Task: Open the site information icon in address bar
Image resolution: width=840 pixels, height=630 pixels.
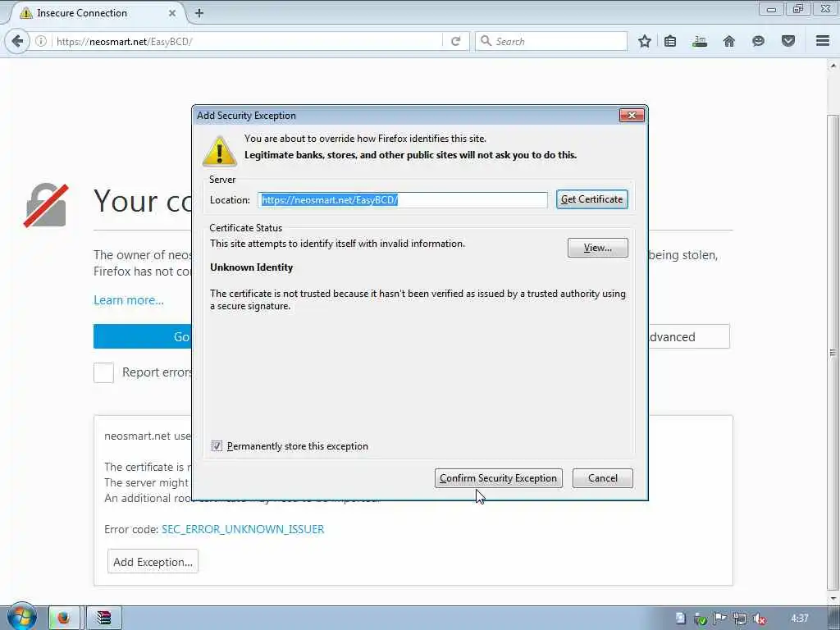Action: tap(41, 41)
